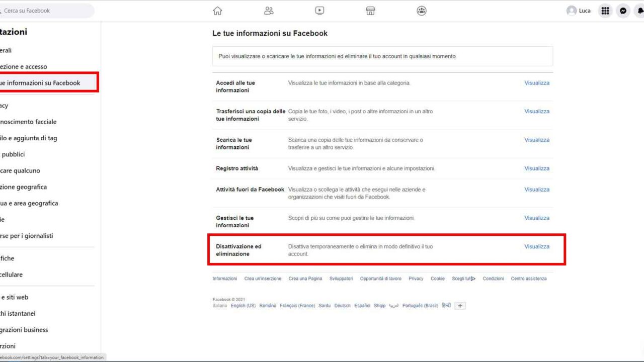This screenshot has height=362, width=644.
Task: Switch language to Hindi script link
Action: coord(446,306)
